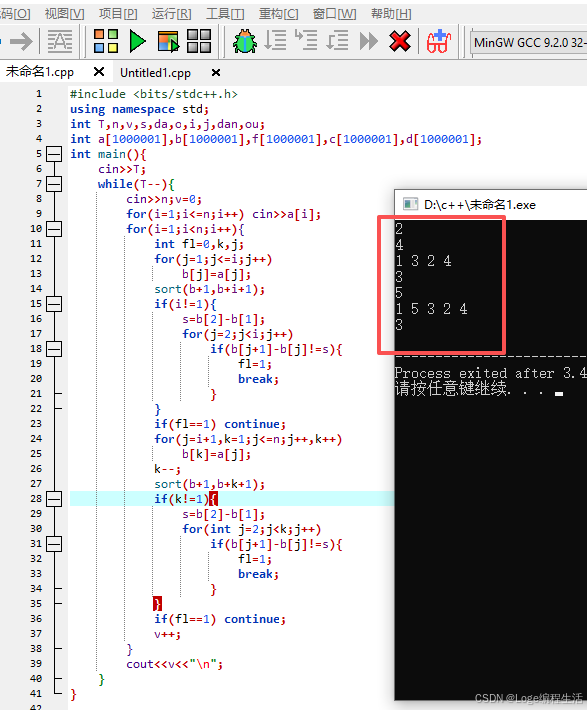Click the Rebuild All gray squares icon

point(199,41)
